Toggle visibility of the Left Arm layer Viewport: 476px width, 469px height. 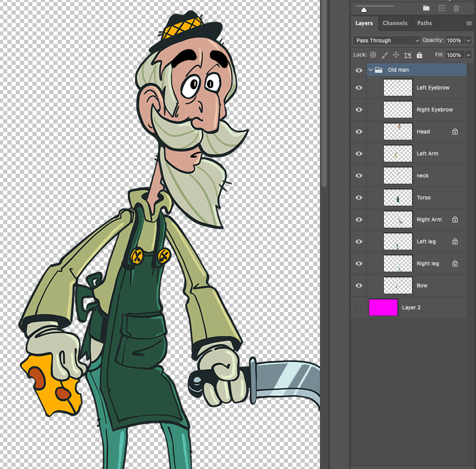359,153
